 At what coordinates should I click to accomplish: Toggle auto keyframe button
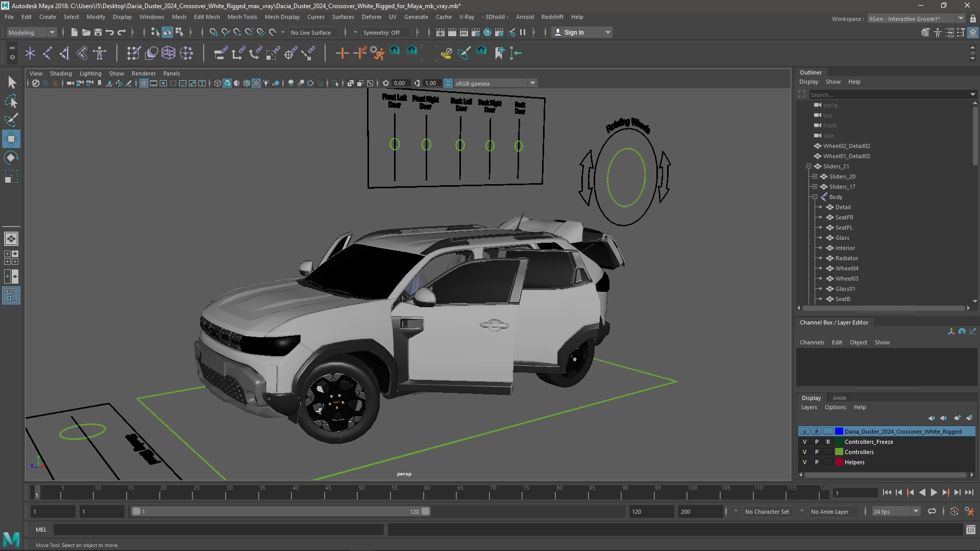[954, 511]
